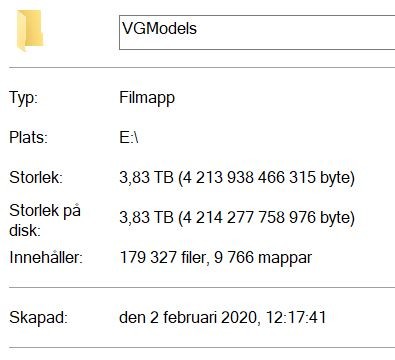Click the yellow folder icon

(30, 31)
